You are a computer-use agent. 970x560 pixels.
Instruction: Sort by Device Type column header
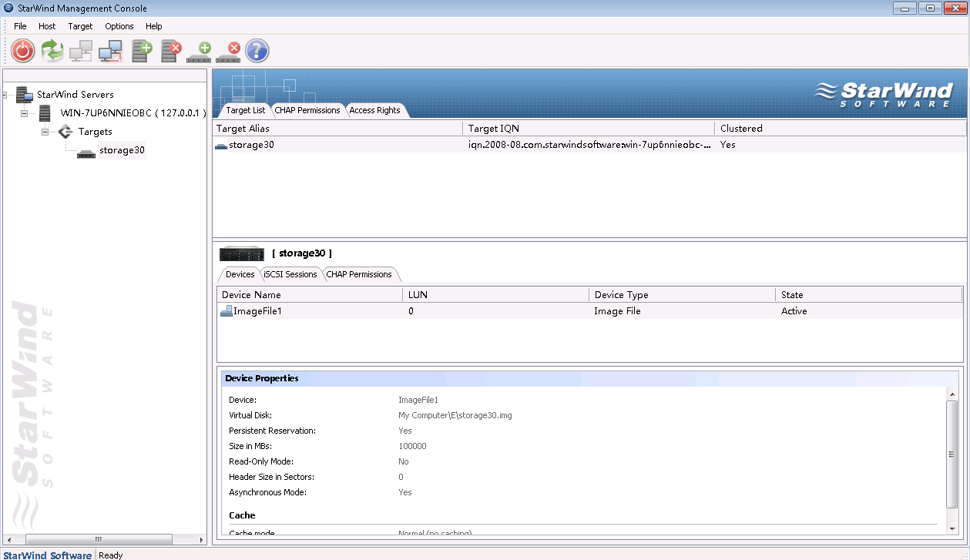[683, 295]
